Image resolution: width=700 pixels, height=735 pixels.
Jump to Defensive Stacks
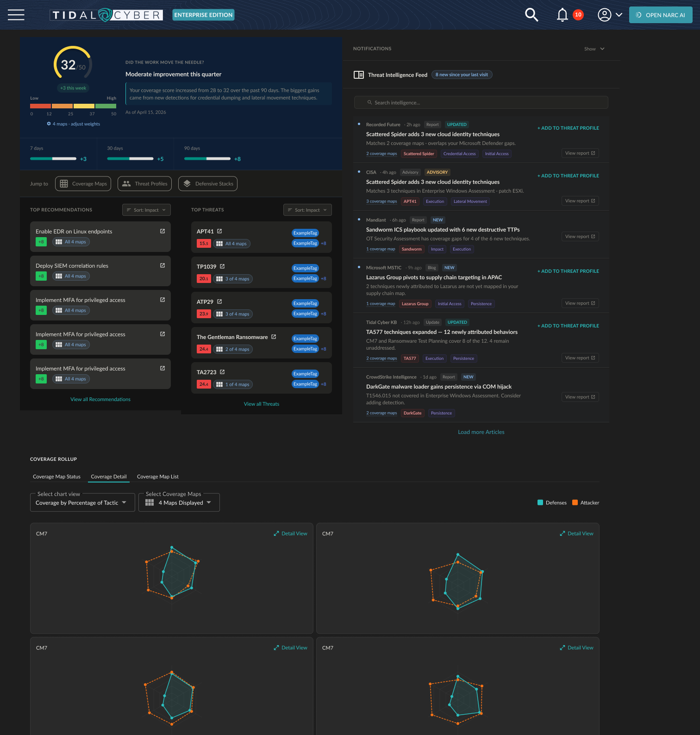click(x=208, y=183)
